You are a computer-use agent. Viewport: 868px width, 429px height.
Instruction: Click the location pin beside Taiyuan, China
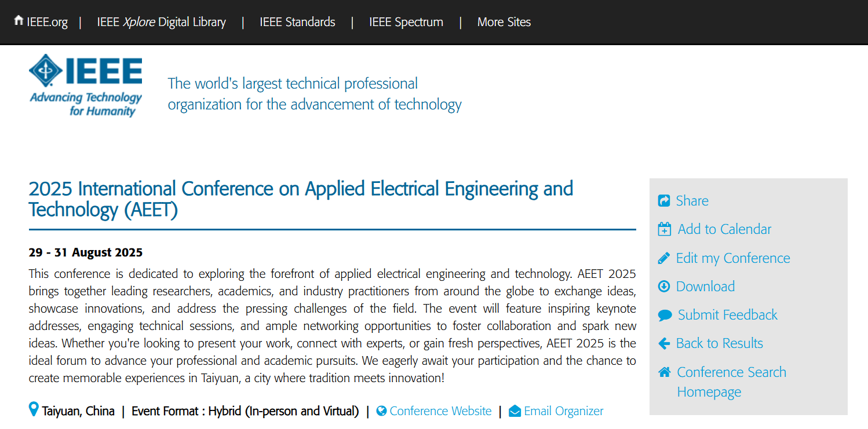(34, 409)
